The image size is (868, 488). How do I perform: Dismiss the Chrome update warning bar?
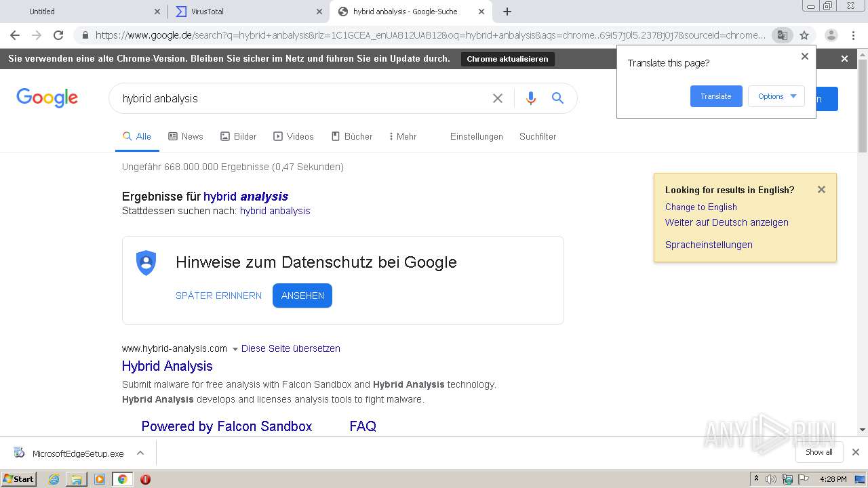[x=844, y=59]
